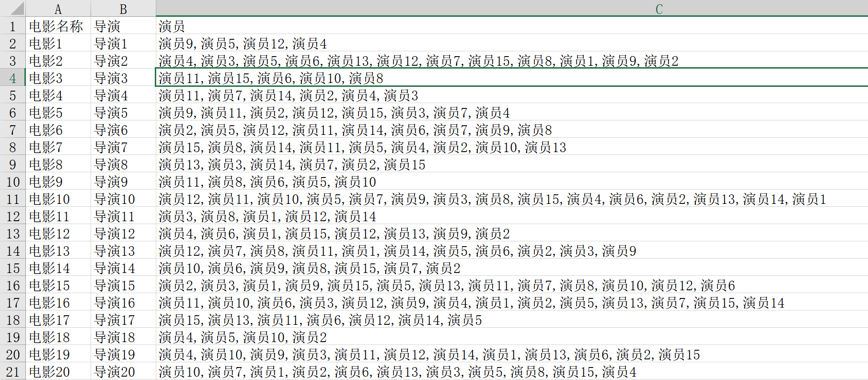This screenshot has width=868, height=380.
Task: Select column B header
Action: click(x=123, y=8)
